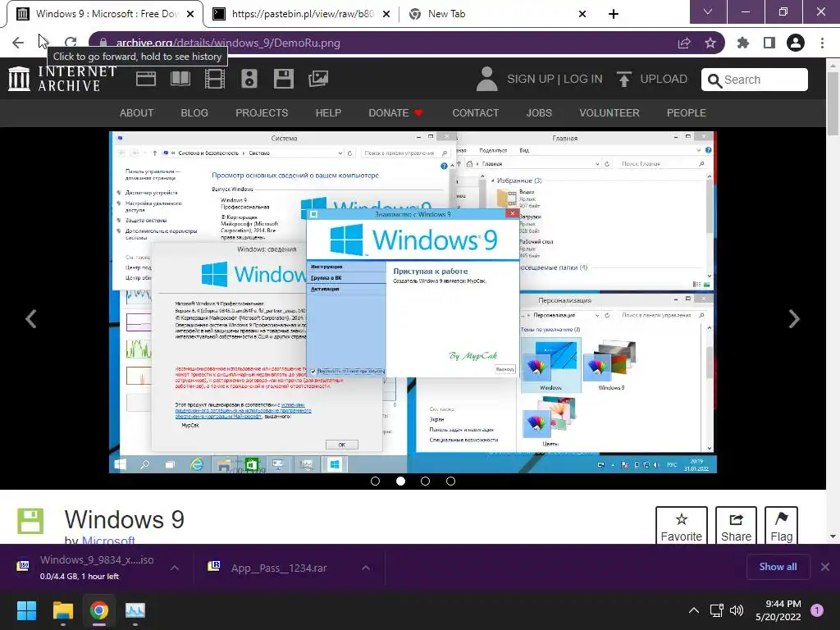Close the downloads bar

point(825,567)
